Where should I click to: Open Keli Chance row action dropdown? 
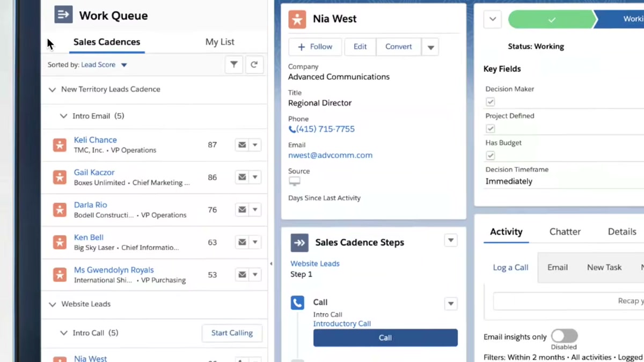tap(255, 145)
